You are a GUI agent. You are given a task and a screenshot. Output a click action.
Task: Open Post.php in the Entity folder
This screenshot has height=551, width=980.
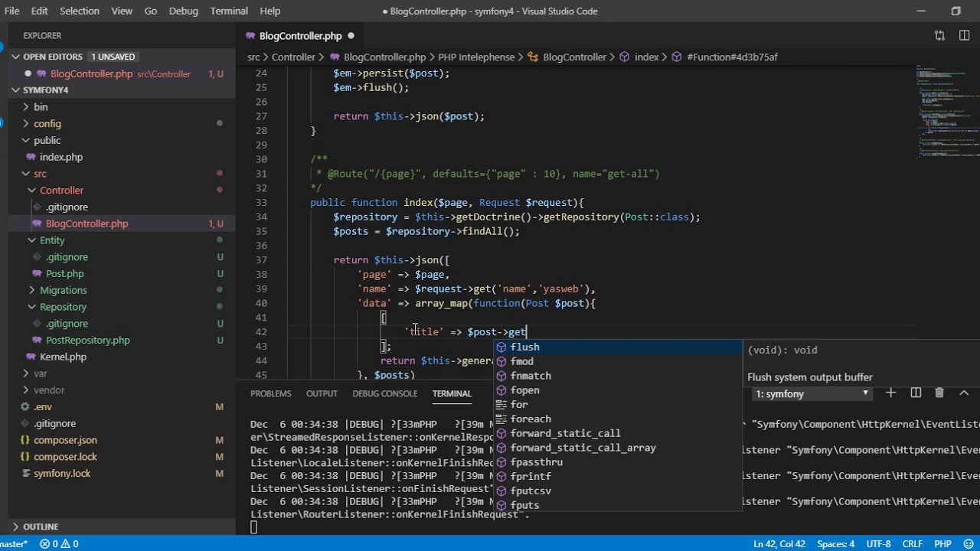coord(65,273)
